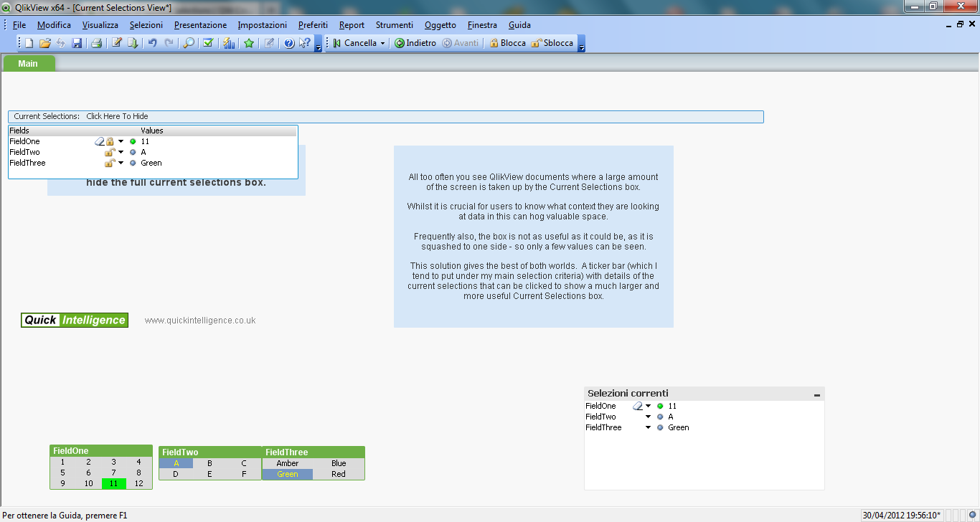Open a document using the folder icon
980x522 pixels.
click(44, 43)
